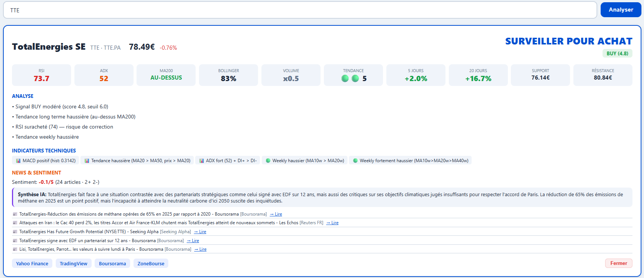Click the BUY (4.8) badge
This screenshot has width=644, height=278.
[x=617, y=53]
